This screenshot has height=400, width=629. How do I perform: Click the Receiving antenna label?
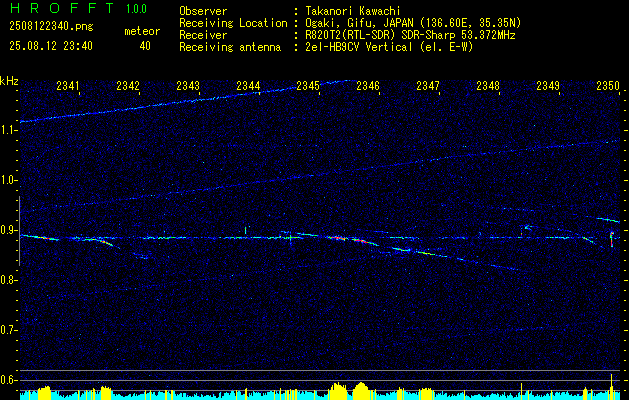pos(230,47)
